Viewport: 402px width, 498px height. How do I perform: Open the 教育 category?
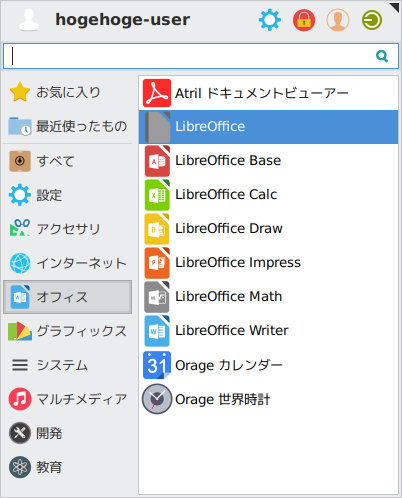coord(68,467)
